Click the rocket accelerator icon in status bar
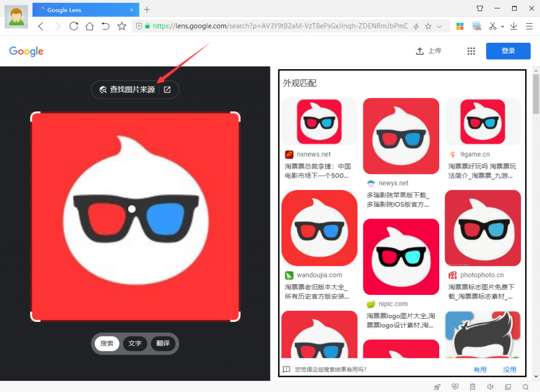The height and width of the screenshot is (392, 540). pyautogui.click(x=437, y=387)
